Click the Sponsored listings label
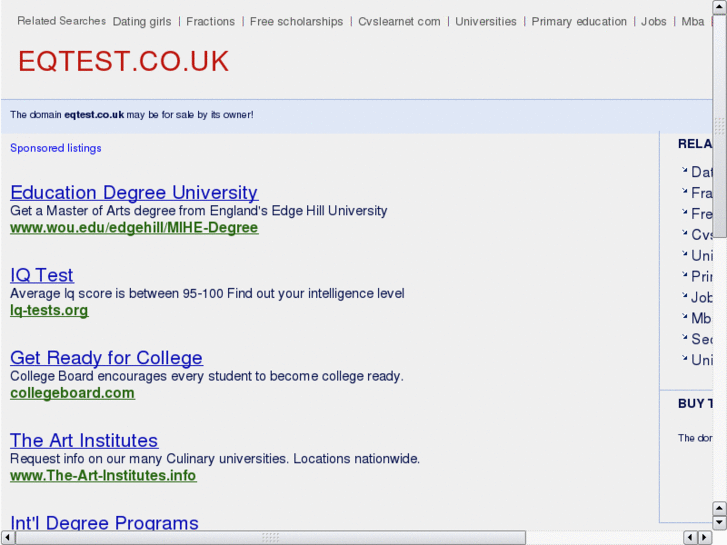Screen dimensions: 727x545 click(x=56, y=148)
